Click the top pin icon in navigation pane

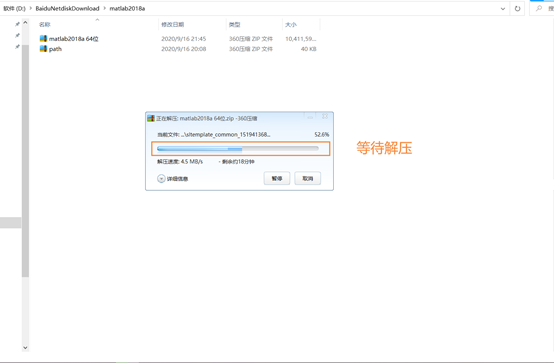(x=17, y=24)
